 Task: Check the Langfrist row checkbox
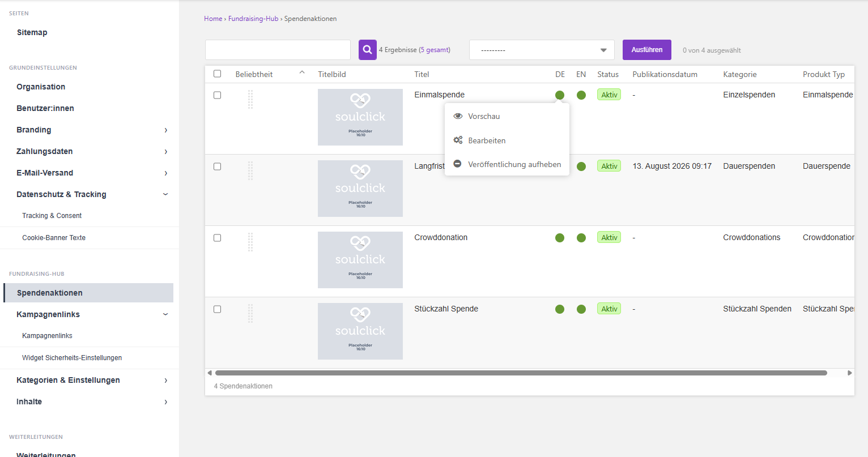(x=217, y=166)
